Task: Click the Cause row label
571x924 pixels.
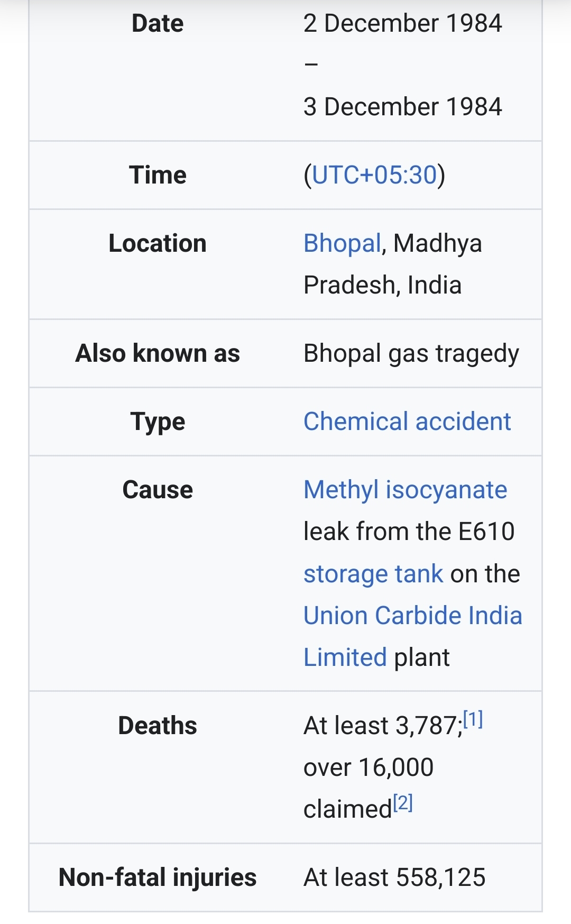Action: 158,490
